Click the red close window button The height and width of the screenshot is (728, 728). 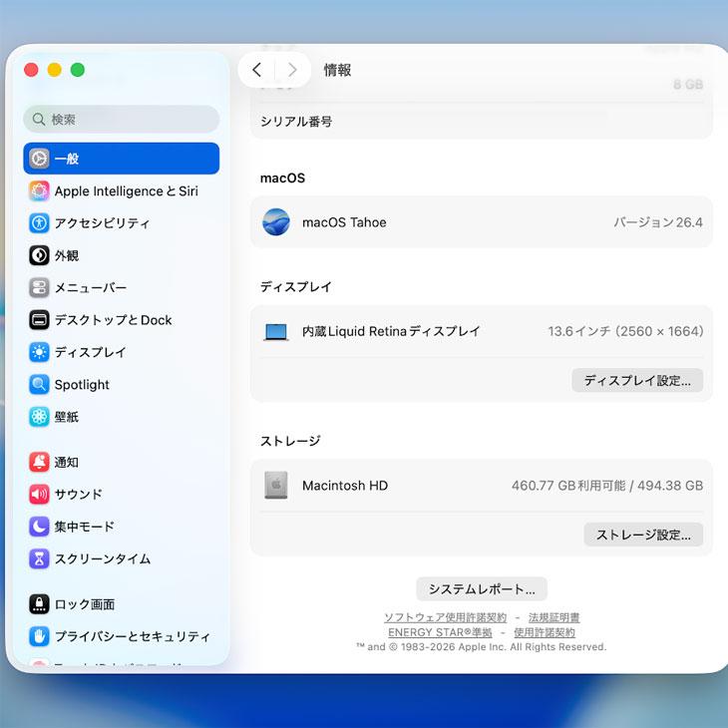coord(31,70)
